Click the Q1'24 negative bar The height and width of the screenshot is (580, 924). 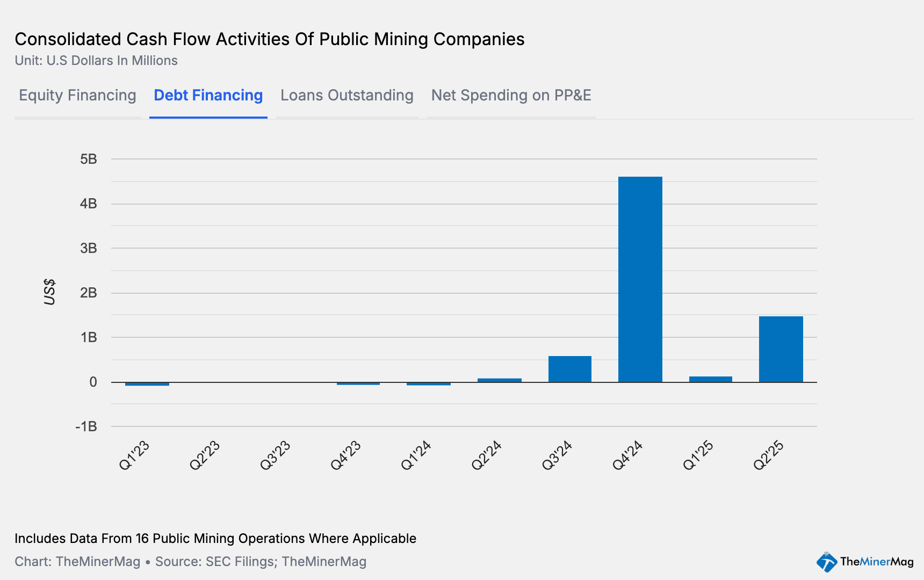point(428,384)
